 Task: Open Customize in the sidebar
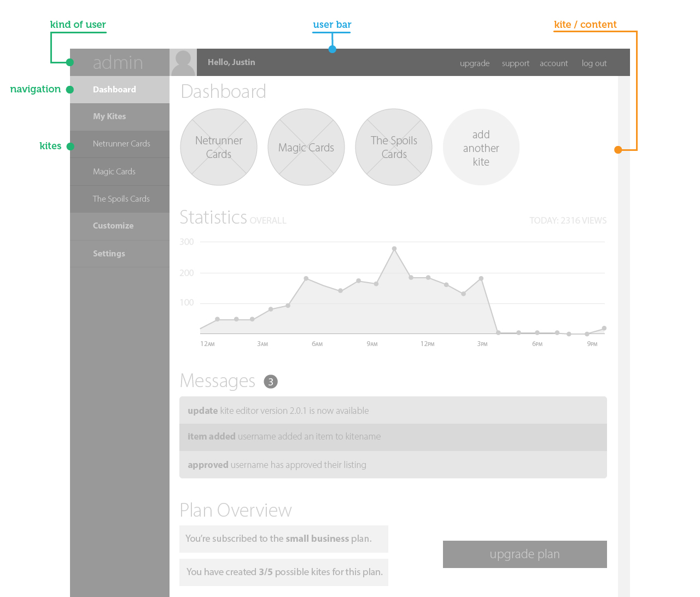pyautogui.click(x=113, y=226)
